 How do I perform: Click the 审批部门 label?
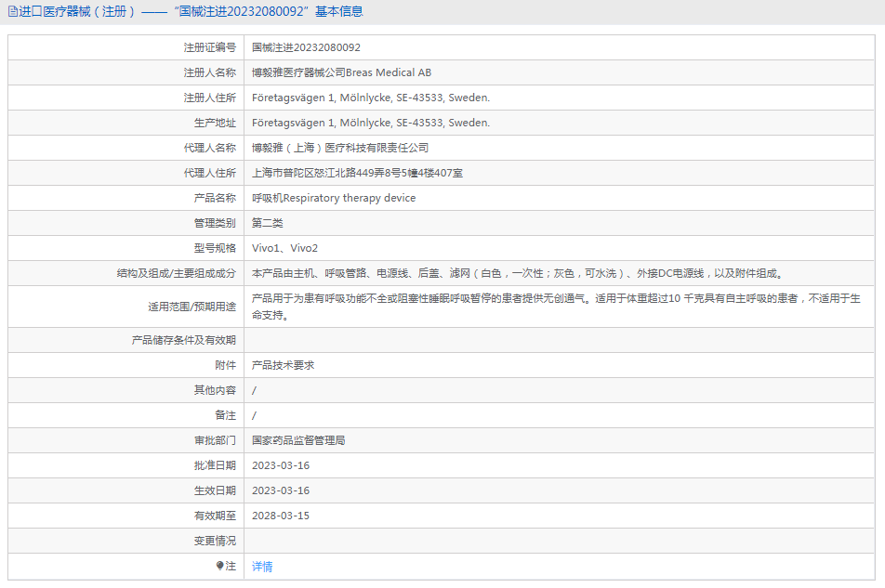coord(215,440)
